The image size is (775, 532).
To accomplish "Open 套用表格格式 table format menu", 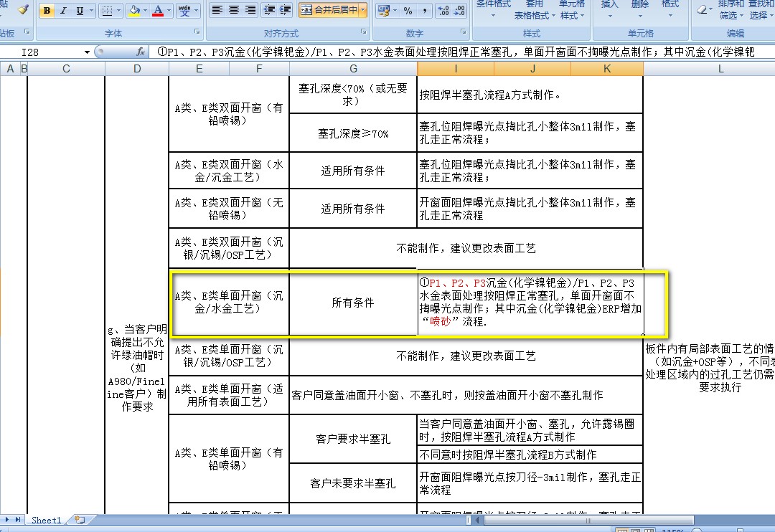I will [x=535, y=10].
